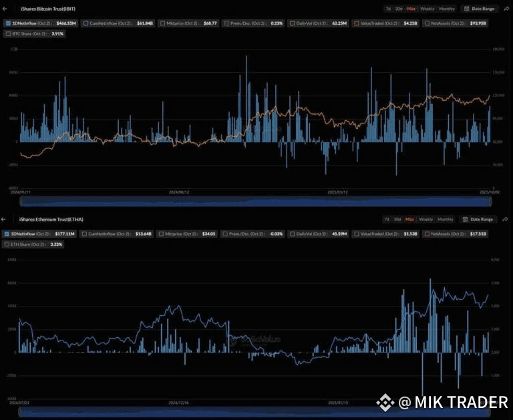Click the back arrow beside iShares Ethereum Trust

pyautogui.click(x=3, y=220)
